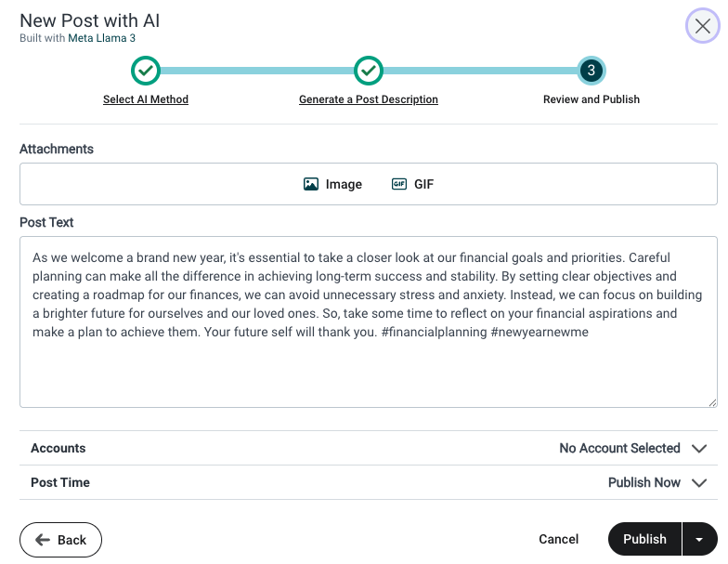Click the Image attachment icon
Screen dimensions: 728x564
click(x=312, y=184)
